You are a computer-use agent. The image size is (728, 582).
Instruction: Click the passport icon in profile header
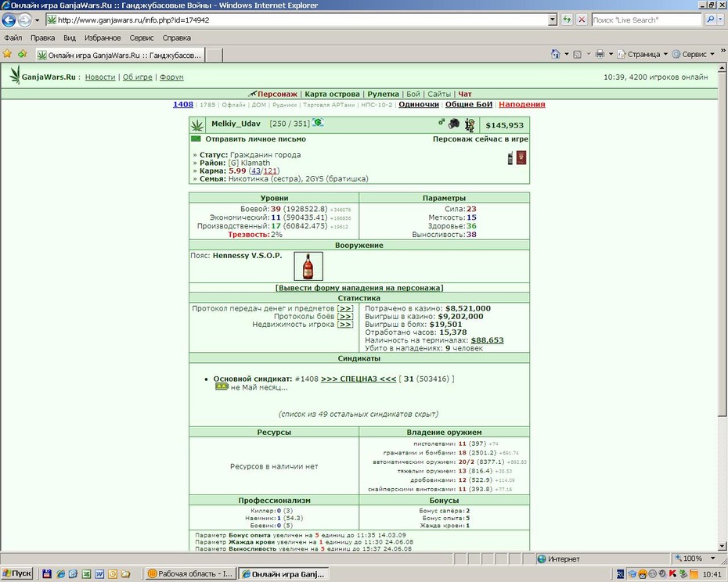(521, 158)
